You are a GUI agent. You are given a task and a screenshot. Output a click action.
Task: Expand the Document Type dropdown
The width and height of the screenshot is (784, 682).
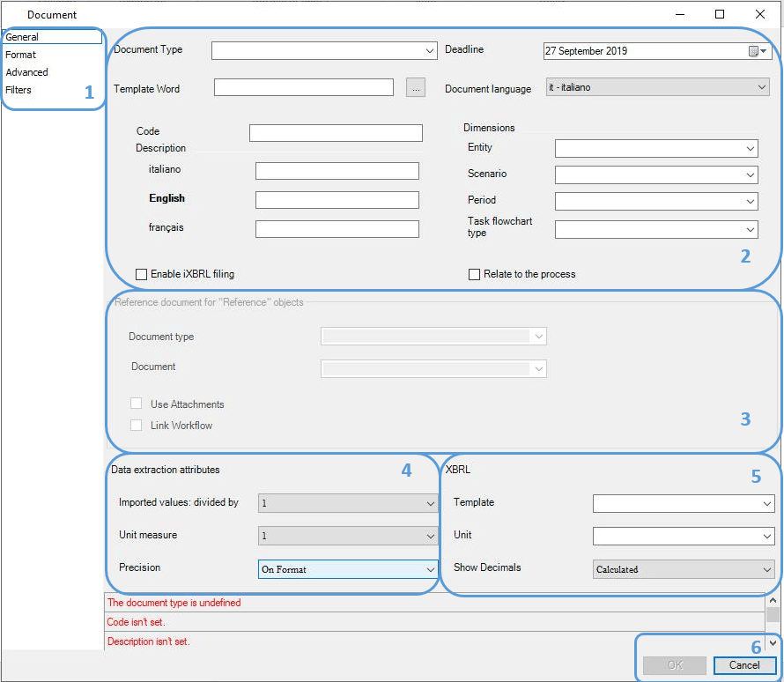(x=324, y=50)
